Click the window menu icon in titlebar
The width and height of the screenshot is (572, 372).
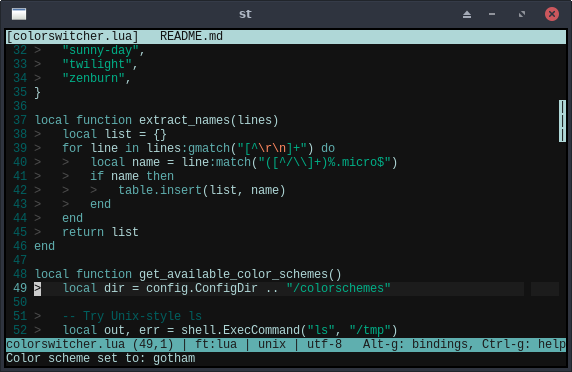[19, 14]
